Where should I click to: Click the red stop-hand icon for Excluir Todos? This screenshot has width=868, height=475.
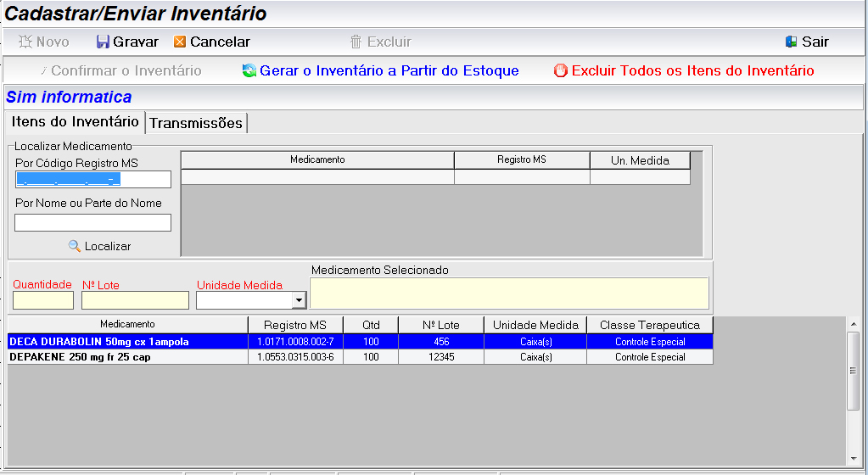coord(560,71)
